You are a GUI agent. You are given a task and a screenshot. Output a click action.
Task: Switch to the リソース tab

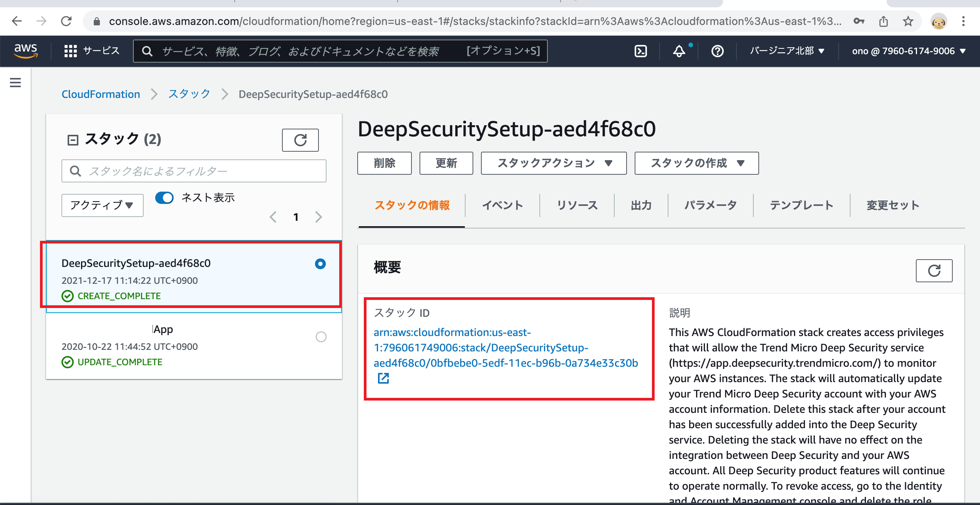[x=577, y=205]
